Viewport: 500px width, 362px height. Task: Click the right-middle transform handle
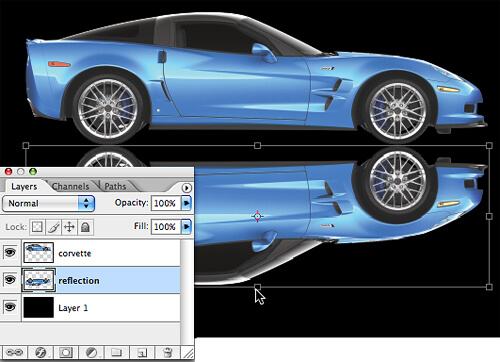tap(489, 216)
